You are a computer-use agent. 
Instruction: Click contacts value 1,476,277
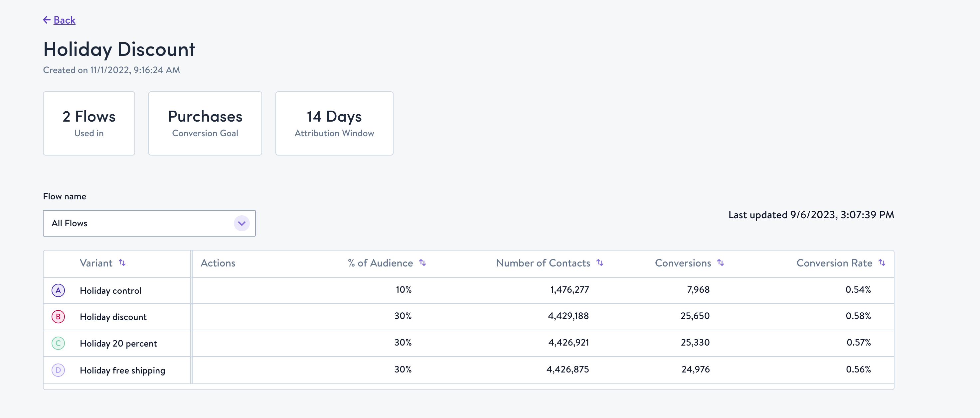tap(570, 289)
